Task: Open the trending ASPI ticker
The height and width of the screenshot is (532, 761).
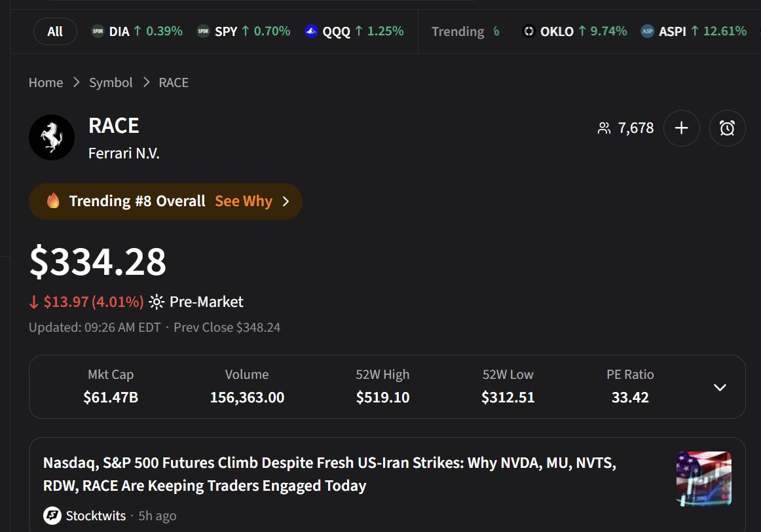Action: [x=693, y=31]
